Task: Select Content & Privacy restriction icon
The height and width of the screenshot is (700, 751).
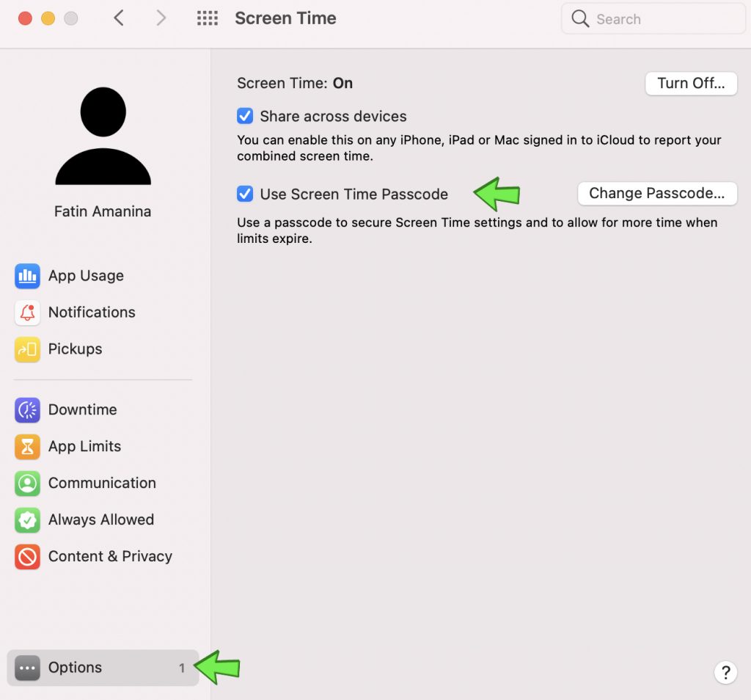Action: (x=27, y=557)
